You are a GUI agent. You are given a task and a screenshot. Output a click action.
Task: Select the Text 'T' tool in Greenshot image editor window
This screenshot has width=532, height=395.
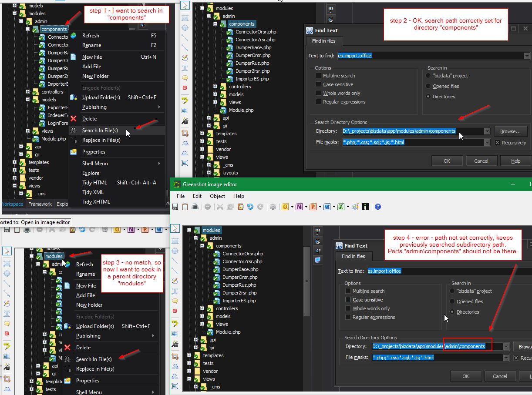tap(175, 291)
